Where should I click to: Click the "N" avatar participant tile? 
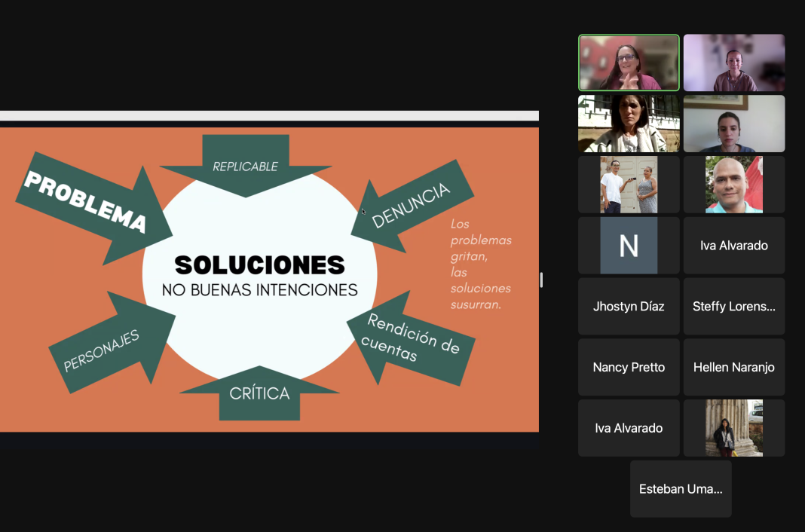(x=629, y=246)
